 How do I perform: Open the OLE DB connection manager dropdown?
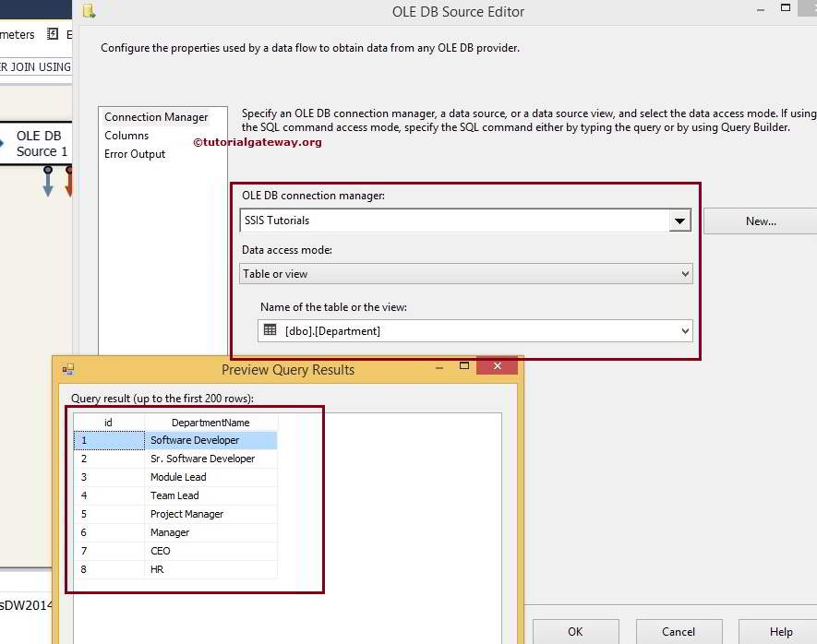click(679, 221)
